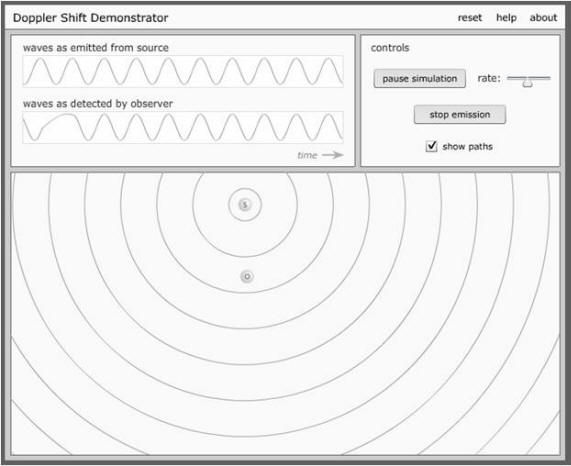Click the left end of rate slider track
The image size is (571, 466).
(x=509, y=78)
